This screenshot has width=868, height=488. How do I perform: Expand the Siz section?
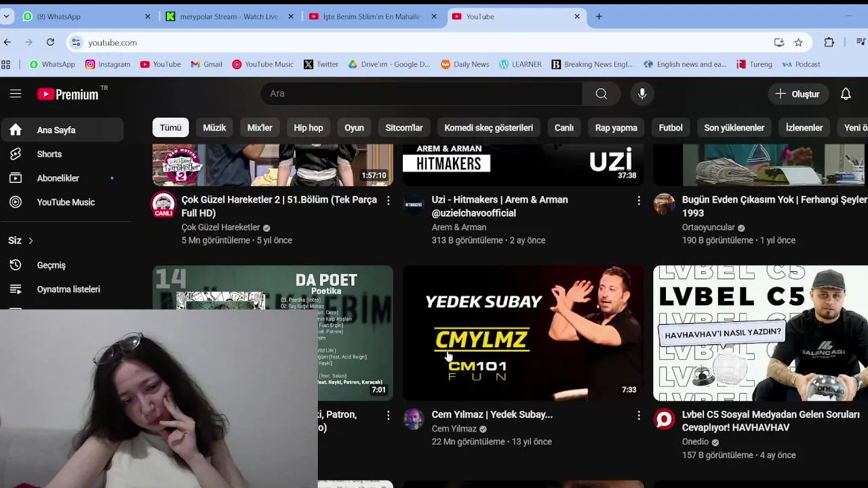(x=20, y=241)
